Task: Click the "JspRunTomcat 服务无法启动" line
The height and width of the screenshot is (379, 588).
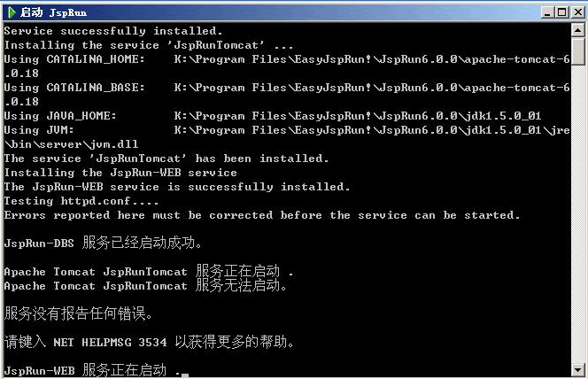Action: coord(145,286)
